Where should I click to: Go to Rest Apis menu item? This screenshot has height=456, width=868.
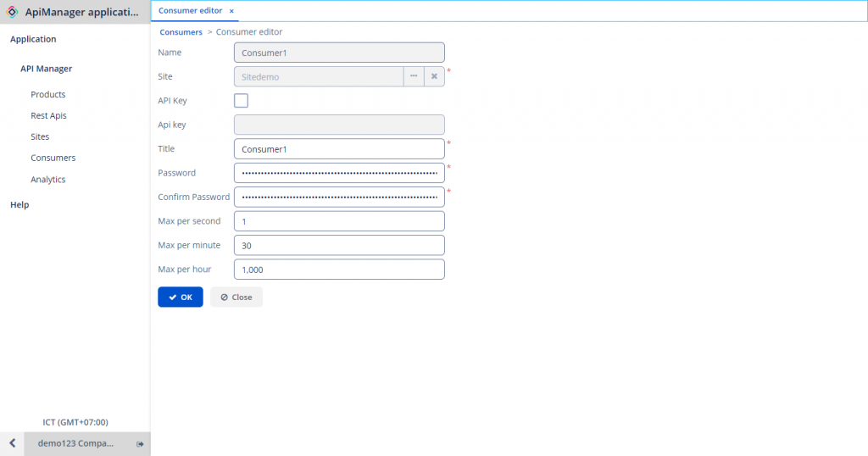[x=48, y=115]
